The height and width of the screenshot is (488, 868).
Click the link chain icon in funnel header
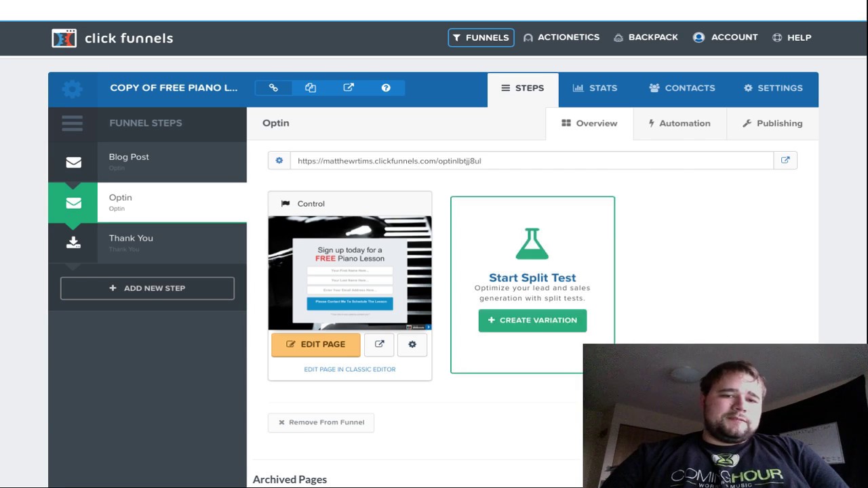pos(273,88)
